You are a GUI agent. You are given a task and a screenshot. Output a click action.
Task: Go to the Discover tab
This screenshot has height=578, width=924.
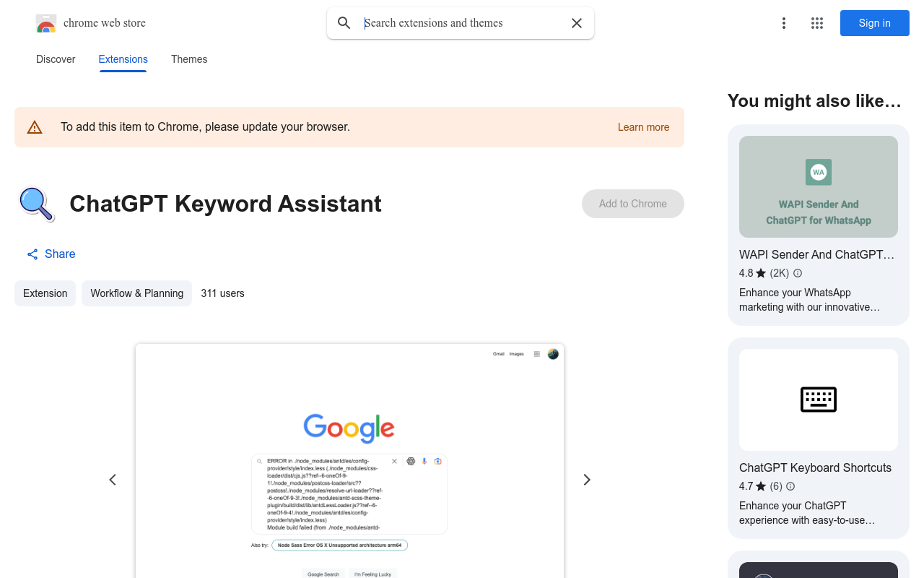coord(56,59)
